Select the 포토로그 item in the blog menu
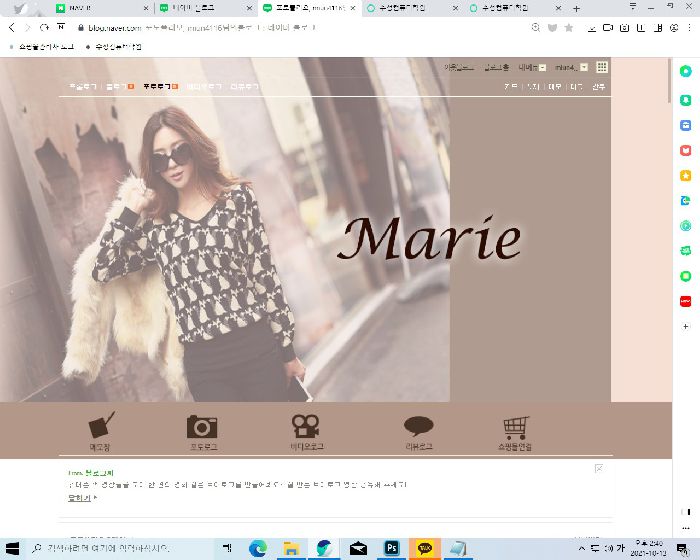The height and width of the screenshot is (560, 700). click(160, 87)
